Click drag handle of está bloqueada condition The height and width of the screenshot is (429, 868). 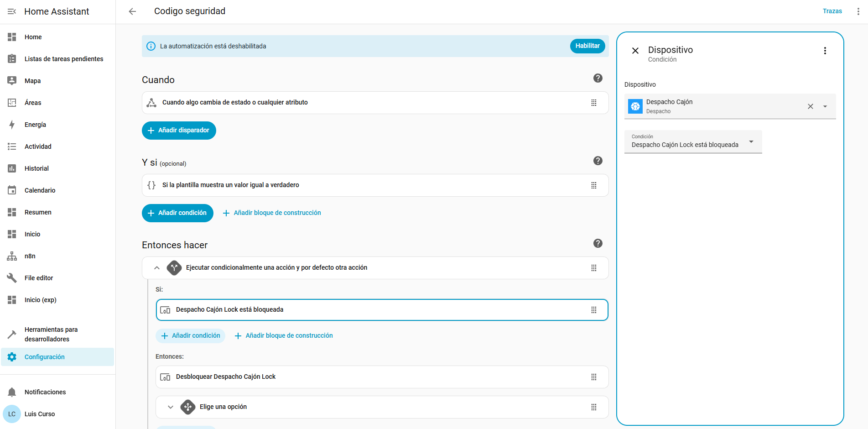pyautogui.click(x=594, y=310)
